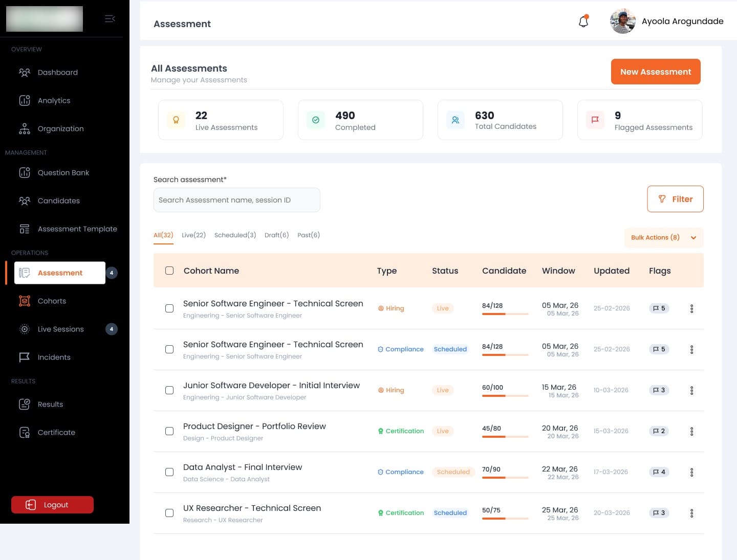The image size is (737, 560).
Task: Open Data Analyst - Final Interview assessment
Action: [243, 467]
